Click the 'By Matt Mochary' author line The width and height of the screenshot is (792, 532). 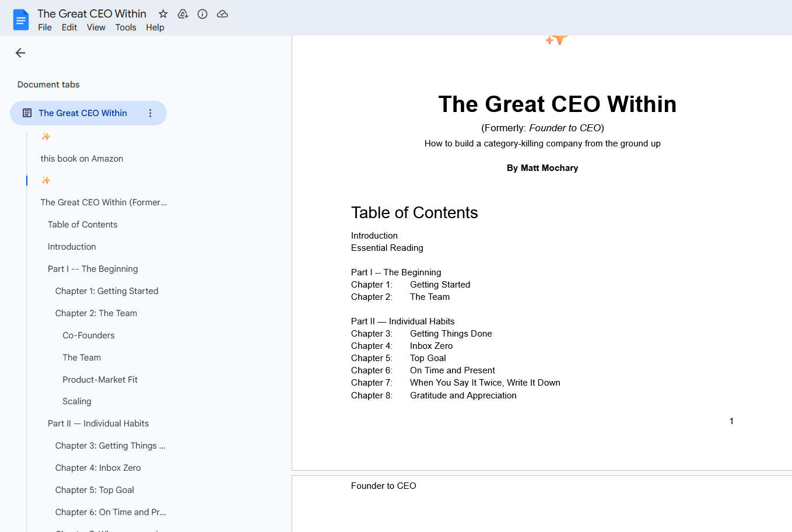[542, 168]
